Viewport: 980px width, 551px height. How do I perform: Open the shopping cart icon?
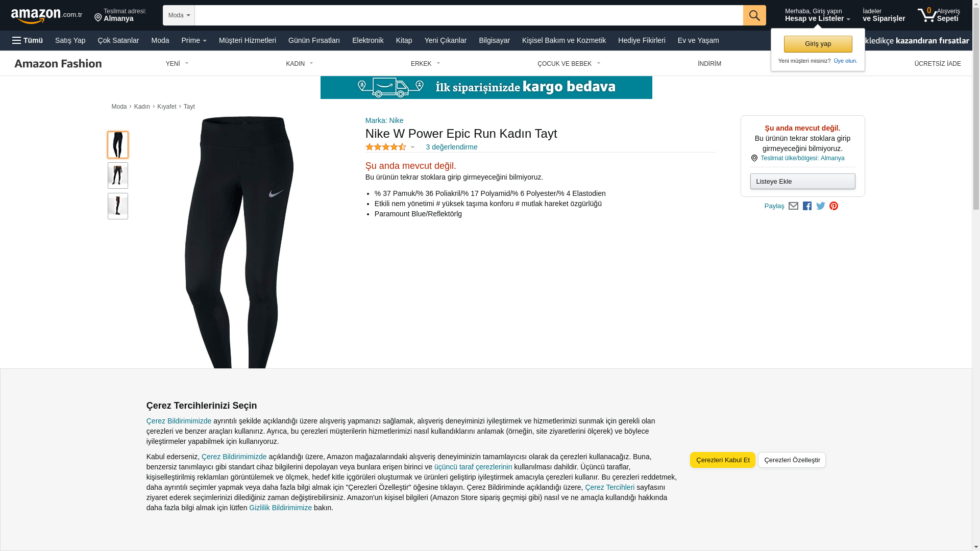(938, 15)
